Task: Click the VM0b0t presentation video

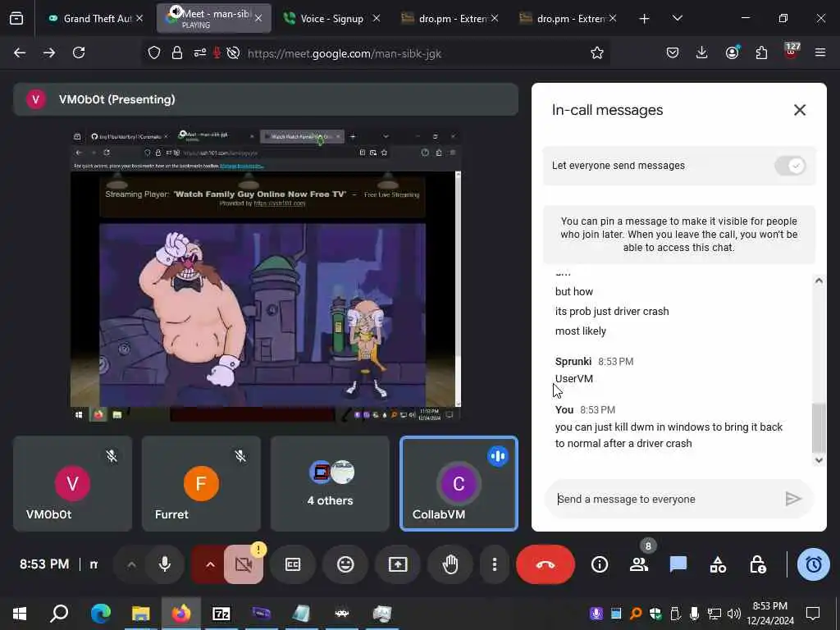Action: (266, 276)
